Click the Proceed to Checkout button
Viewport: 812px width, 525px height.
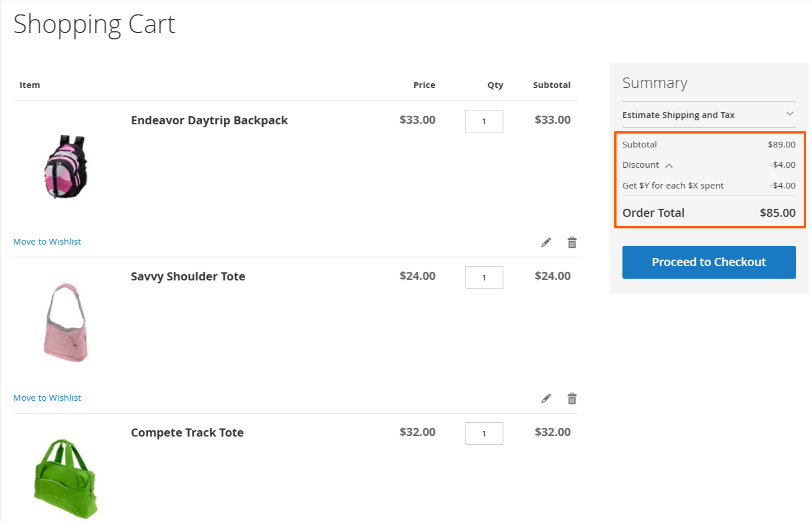pyautogui.click(x=709, y=262)
